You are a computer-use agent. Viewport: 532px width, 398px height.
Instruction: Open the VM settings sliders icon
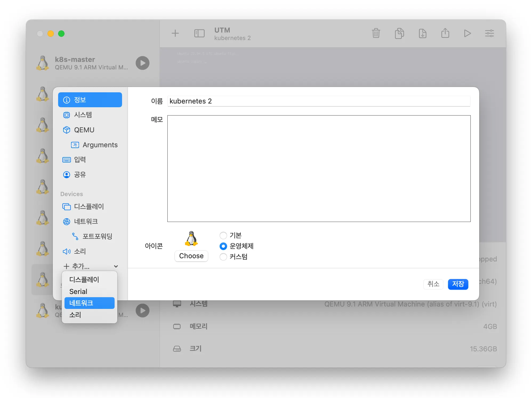point(489,33)
